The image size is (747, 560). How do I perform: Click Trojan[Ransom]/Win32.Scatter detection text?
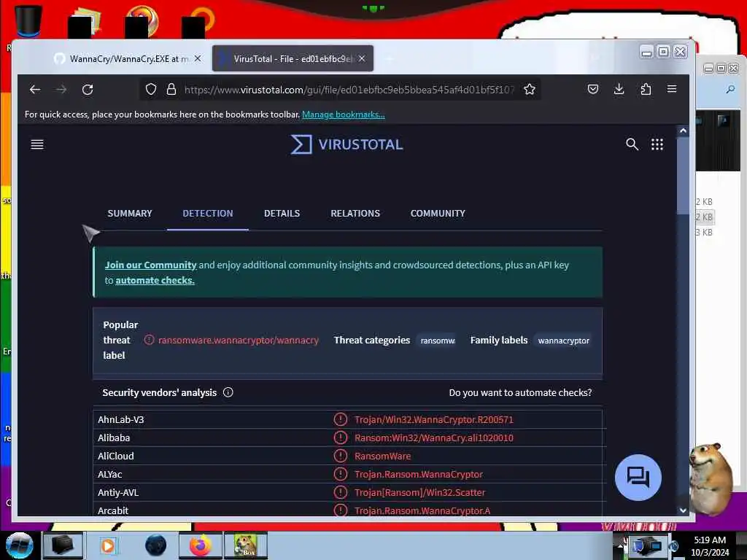(x=419, y=492)
